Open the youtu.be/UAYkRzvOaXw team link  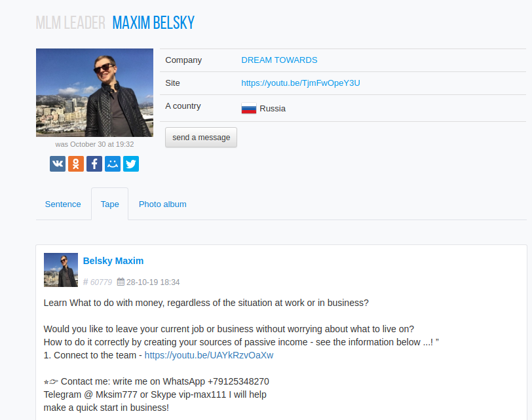(209, 355)
